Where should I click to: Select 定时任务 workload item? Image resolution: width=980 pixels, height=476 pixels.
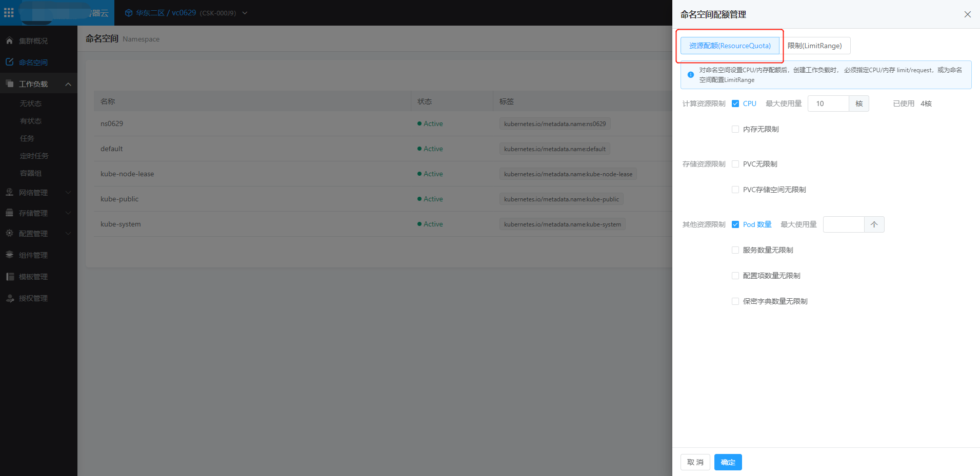(x=34, y=156)
